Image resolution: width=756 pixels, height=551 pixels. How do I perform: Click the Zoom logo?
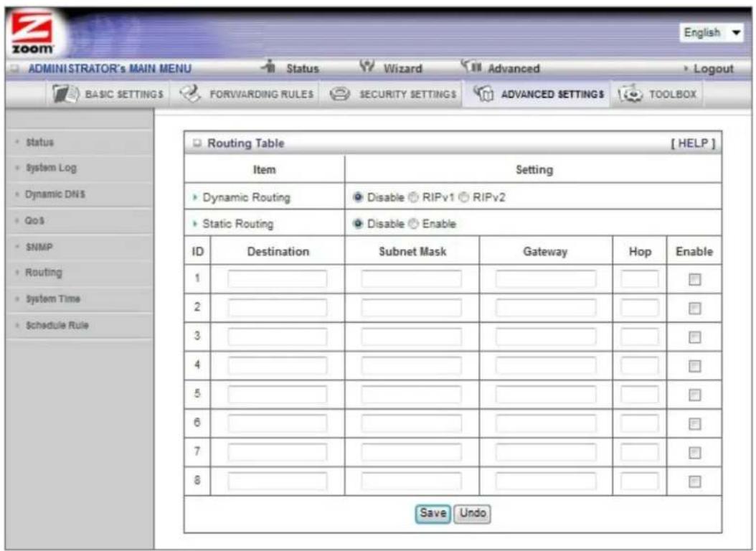click(x=32, y=34)
